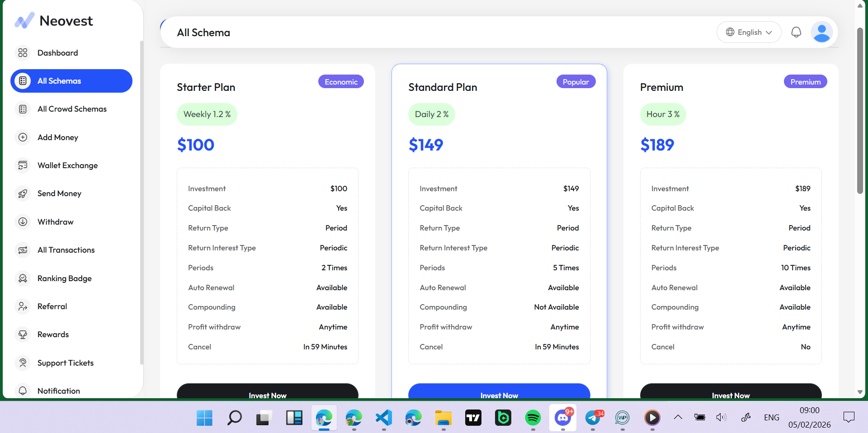Click the Premium badge label
Image resolution: width=868 pixels, height=433 pixels.
(806, 82)
